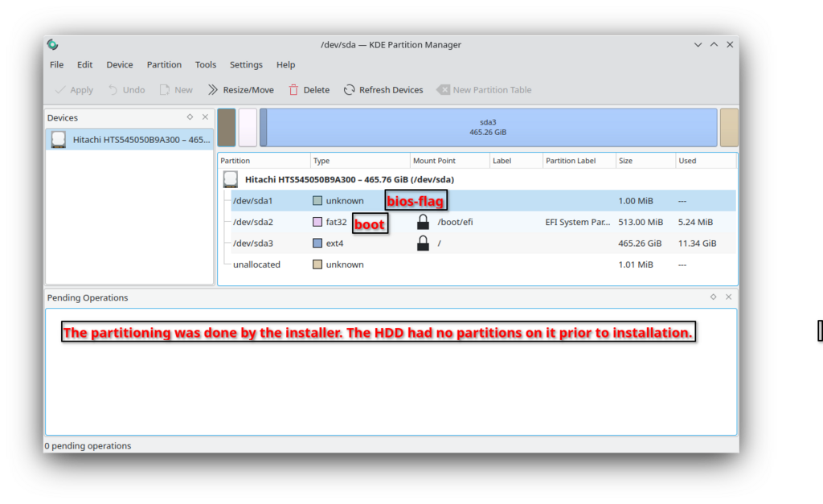Select the sda2 block in partition graph
823x504 pixels.
pos(248,128)
